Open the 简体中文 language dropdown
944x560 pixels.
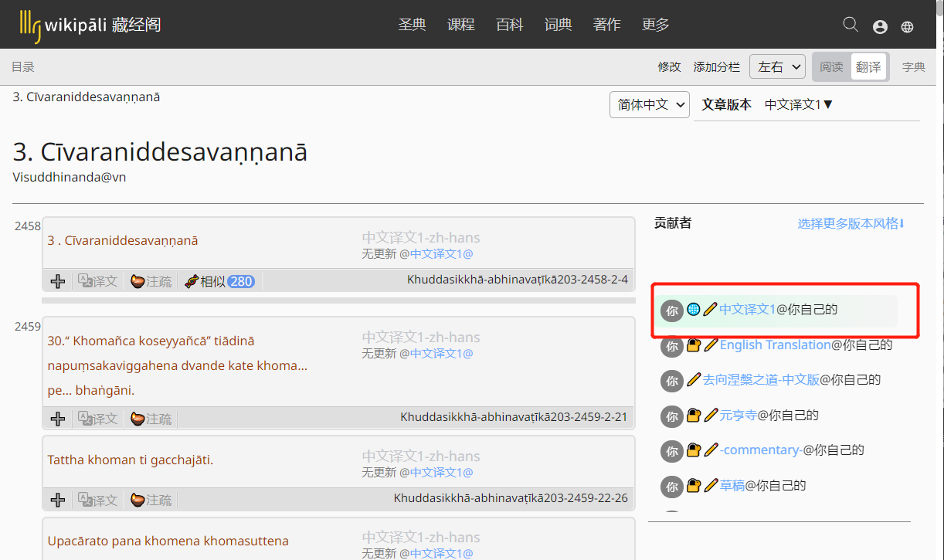click(650, 104)
